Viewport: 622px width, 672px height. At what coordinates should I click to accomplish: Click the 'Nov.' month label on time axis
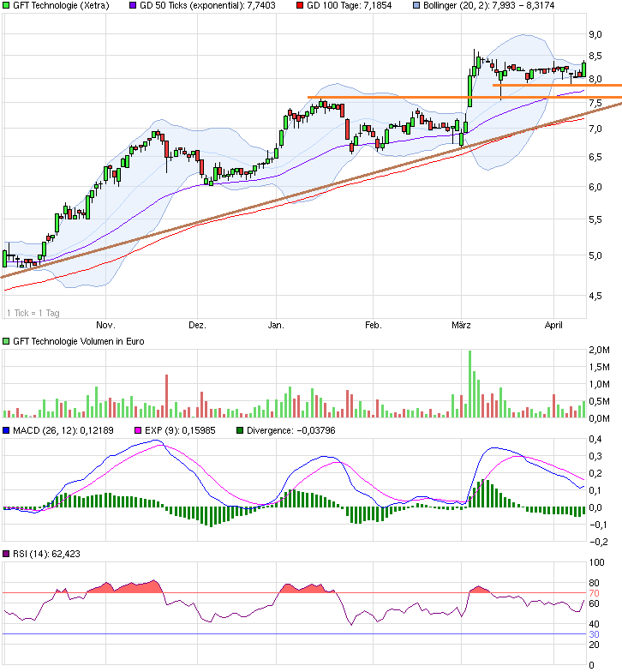pyautogui.click(x=105, y=326)
